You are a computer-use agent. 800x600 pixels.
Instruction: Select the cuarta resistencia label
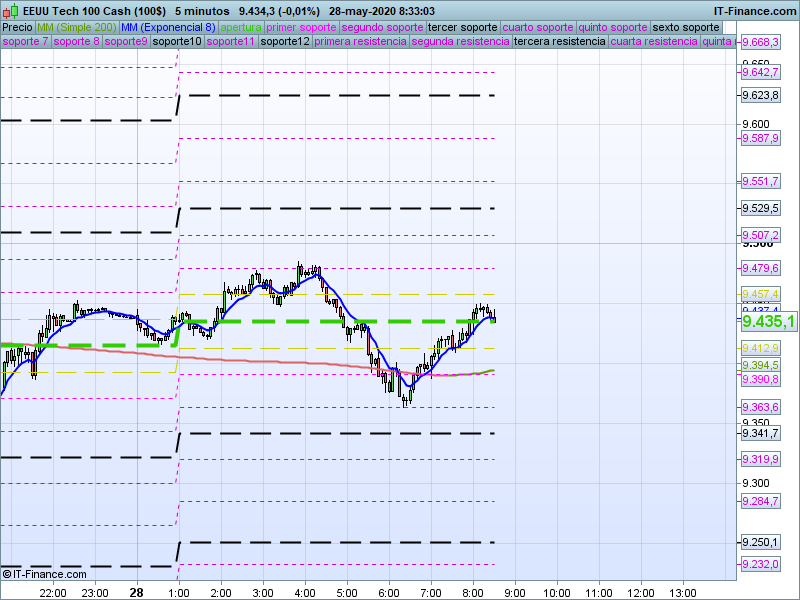pyautogui.click(x=654, y=42)
